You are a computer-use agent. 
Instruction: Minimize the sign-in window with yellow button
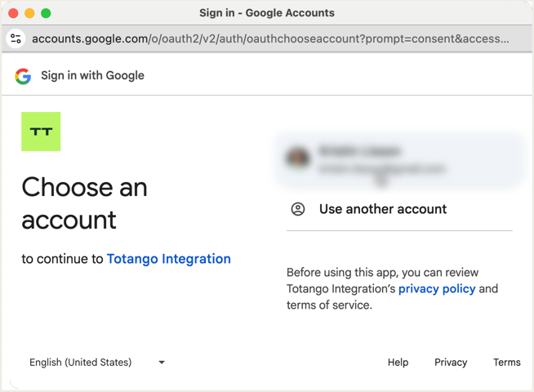pyautogui.click(x=29, y=13)
